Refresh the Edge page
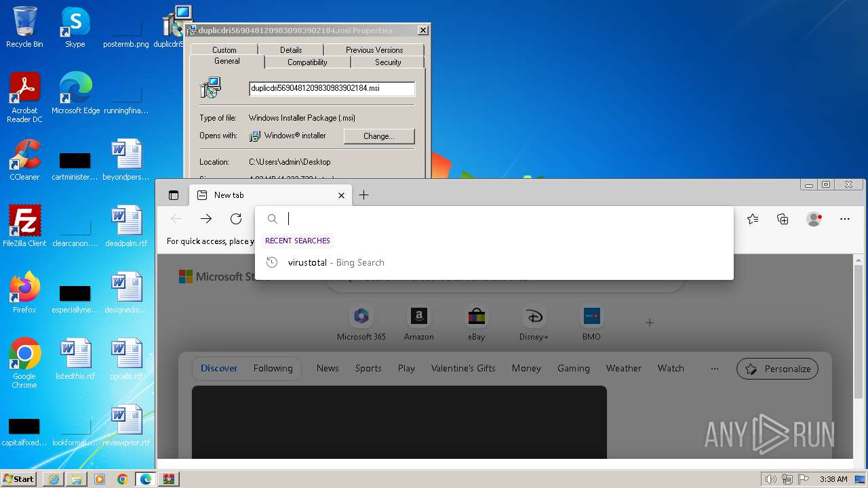This screenshot has width=868, height=488. [x=236, y=219]
